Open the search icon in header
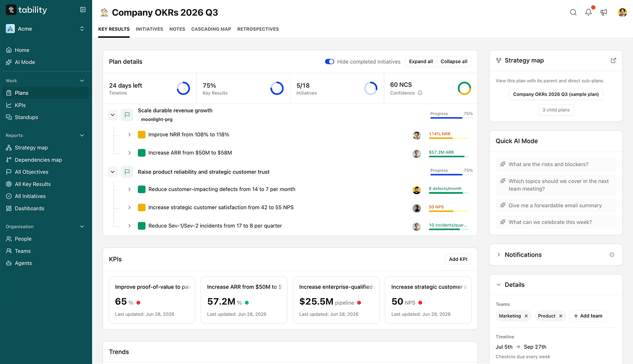The width and height of the screenshot is (633, 364). pos(573,12)
